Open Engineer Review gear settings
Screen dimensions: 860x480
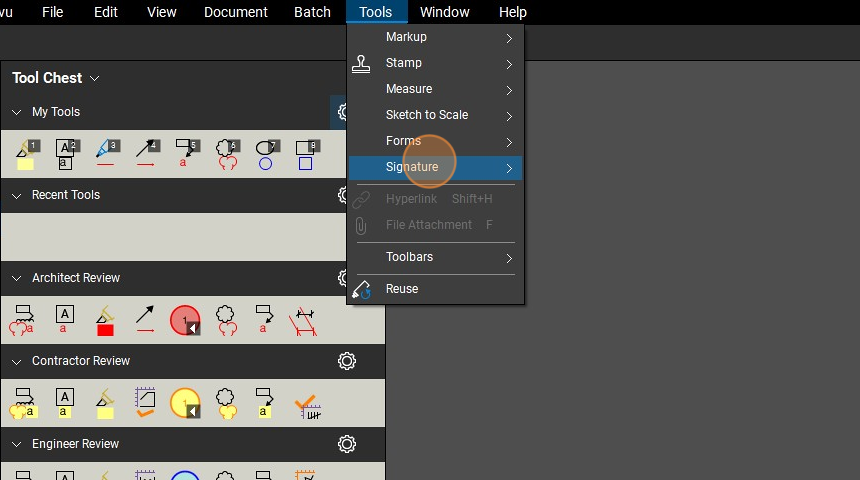click(347, 444)
